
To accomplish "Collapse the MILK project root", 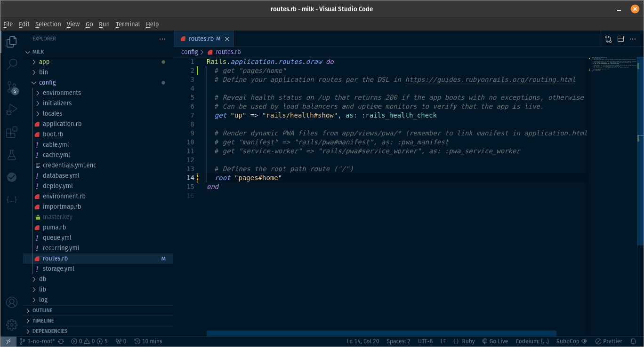I will (98, 52).
